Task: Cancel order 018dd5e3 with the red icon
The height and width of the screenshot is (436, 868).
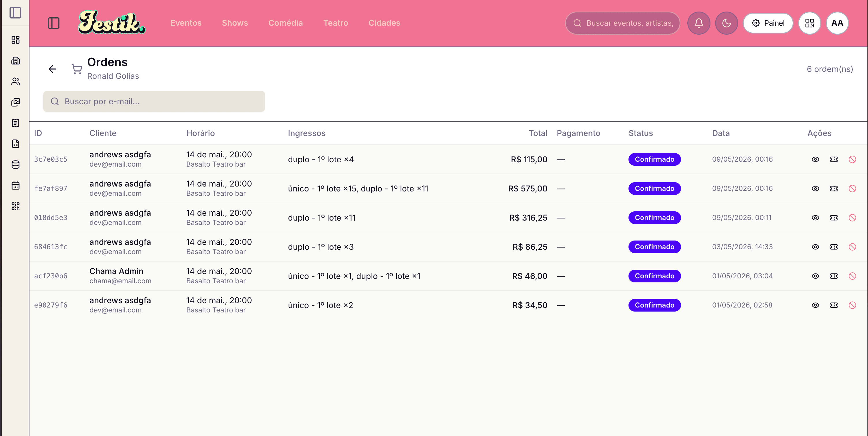Action: (x=852, y=218)
